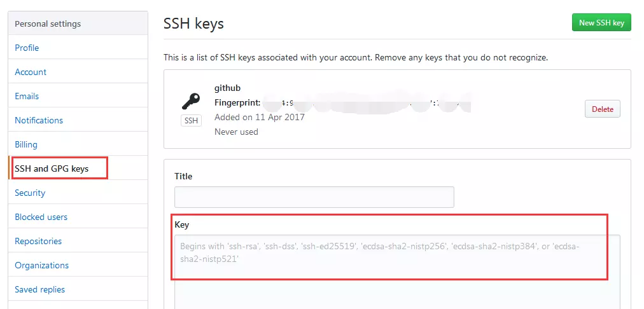Screen dimensions: 644x309
Task: Click the Personal settings header
Action: click(x=48, y=24)
